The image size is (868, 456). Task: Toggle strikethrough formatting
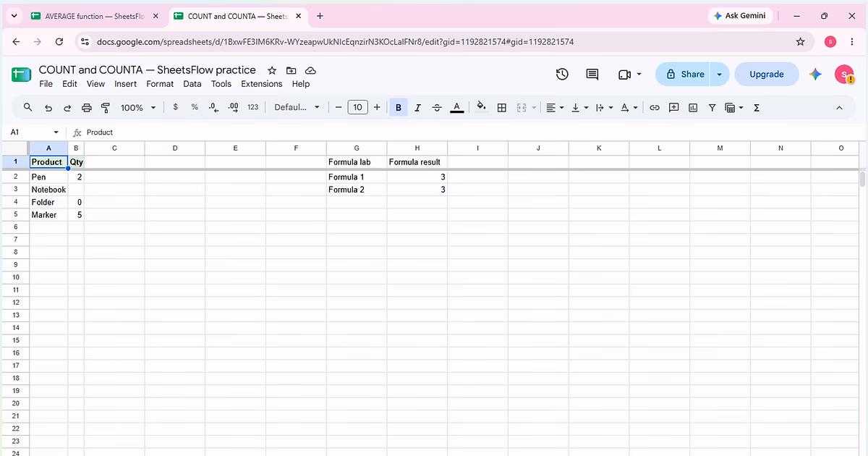tap(436, 107)
